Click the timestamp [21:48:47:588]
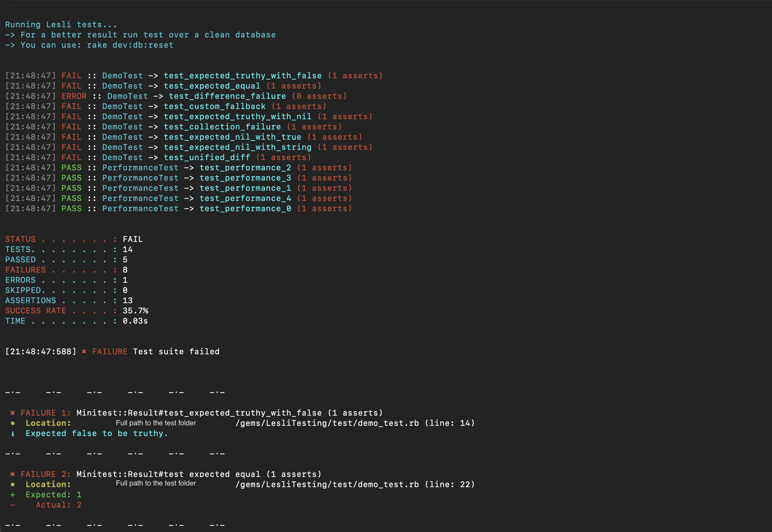This screenshot has width=772, height=532. click(x=41, y=352)
